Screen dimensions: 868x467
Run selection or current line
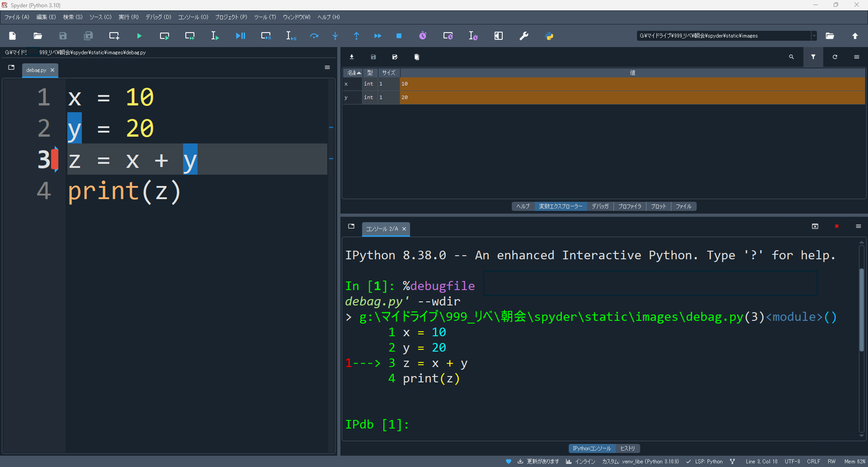tap(215, 36)
